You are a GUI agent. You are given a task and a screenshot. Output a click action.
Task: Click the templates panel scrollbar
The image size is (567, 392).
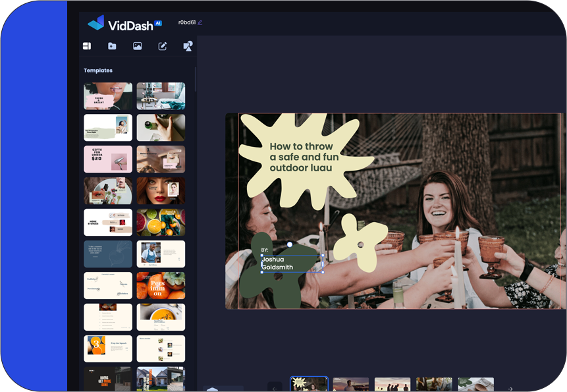(x=196, y=78)
